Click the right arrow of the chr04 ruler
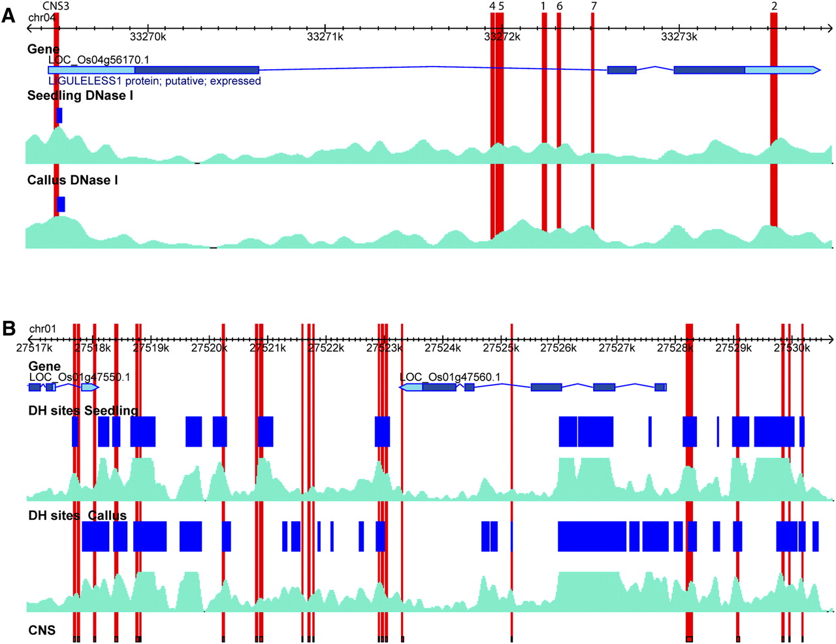 click(x=830, y=29)
